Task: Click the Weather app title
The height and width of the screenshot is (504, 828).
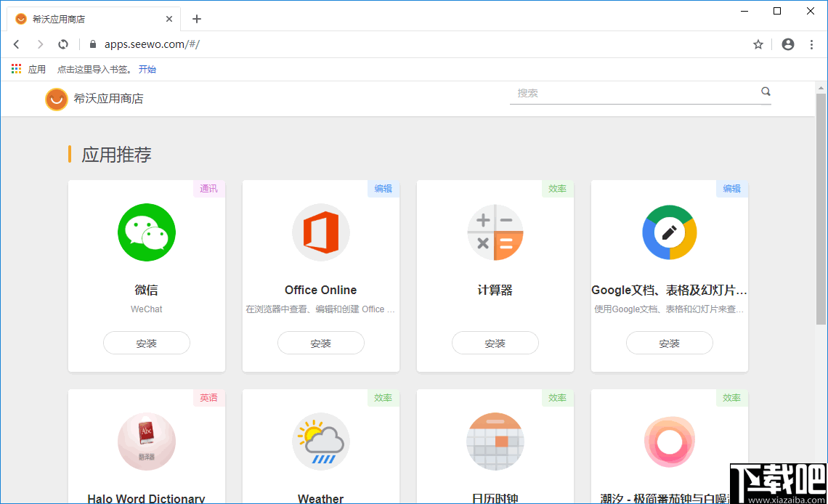Action: pyautogui.click(x=320, y=499)
